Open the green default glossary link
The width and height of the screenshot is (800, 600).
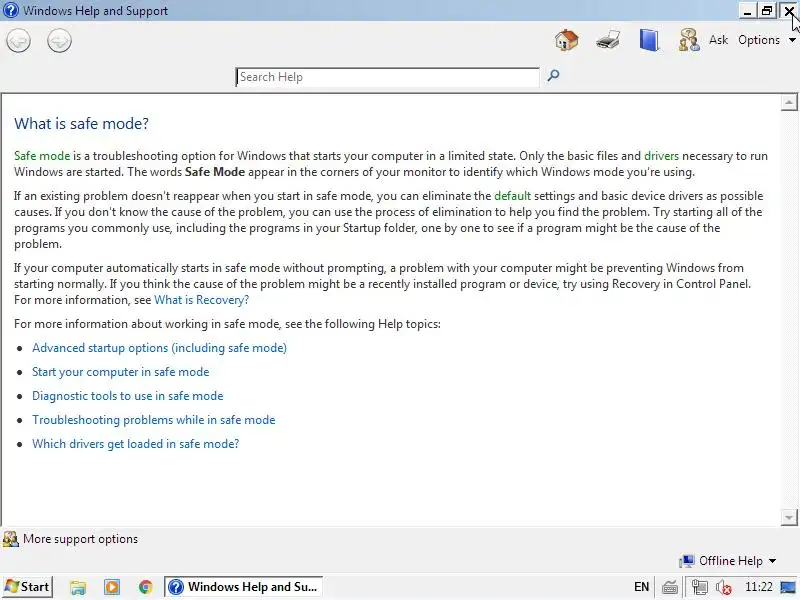(x=512, y=196)
